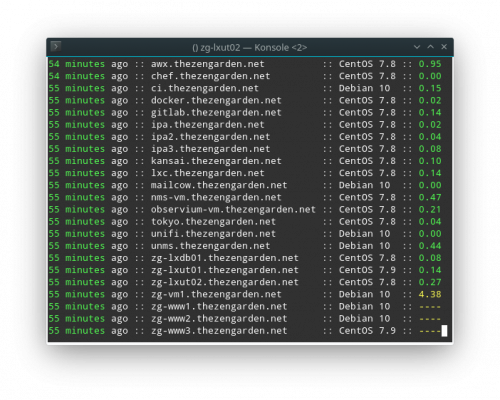Select hostname ipa3.thezengarden.net
The height and width of the screenshot is (400, 500).
click(x=210, y=149)
